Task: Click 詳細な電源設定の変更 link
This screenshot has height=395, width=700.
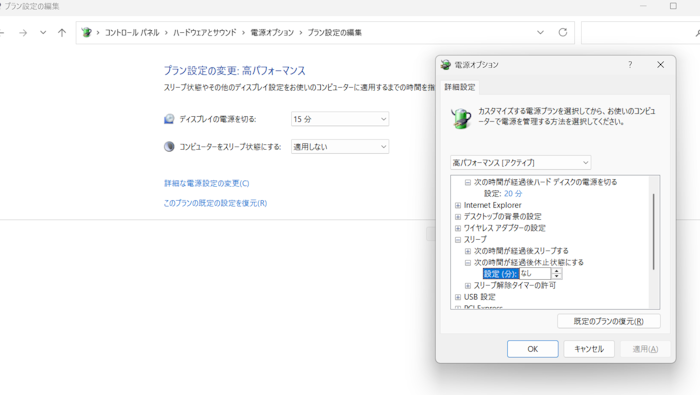Action: click(x=206, y=183)
